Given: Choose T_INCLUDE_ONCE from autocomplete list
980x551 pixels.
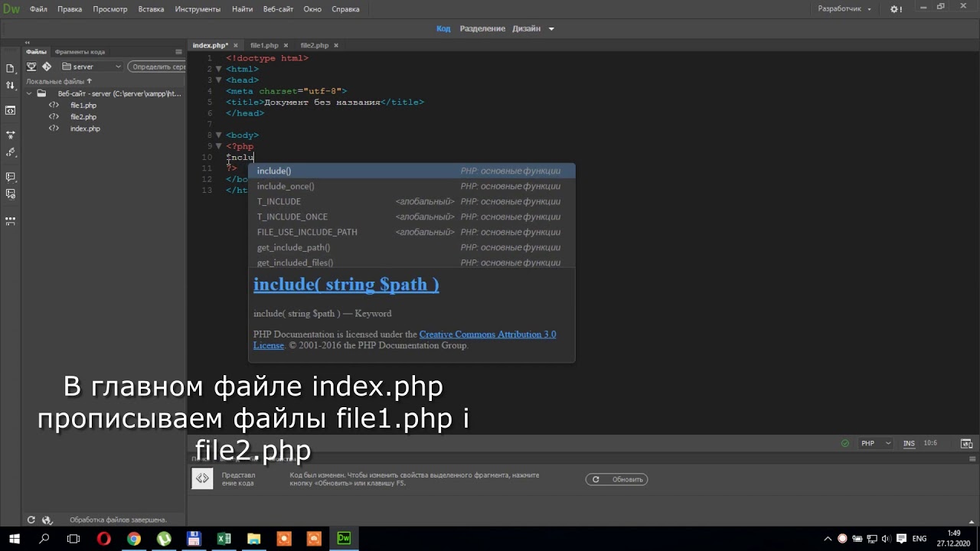Looking at the screenshot, I should click(411, 217).
